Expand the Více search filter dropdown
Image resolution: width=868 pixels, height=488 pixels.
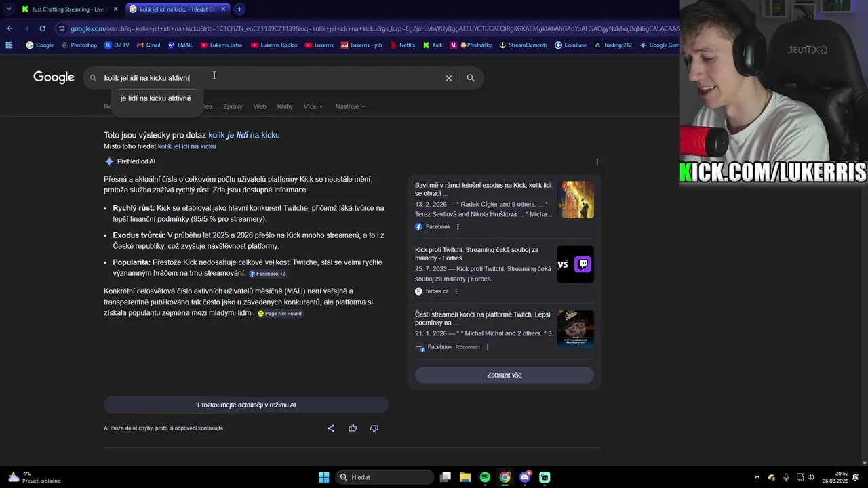313,106
